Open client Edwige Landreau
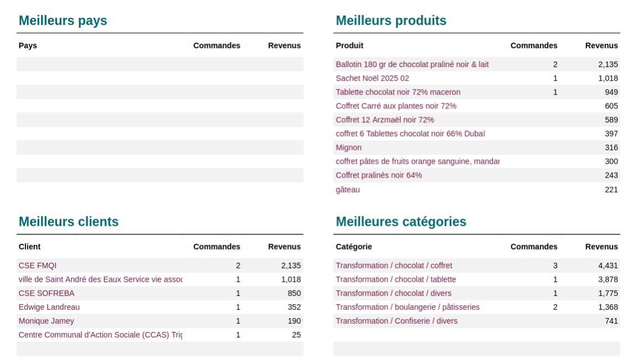Image resolution: width=644 pixels, height=363 pixels. (49, 307)
